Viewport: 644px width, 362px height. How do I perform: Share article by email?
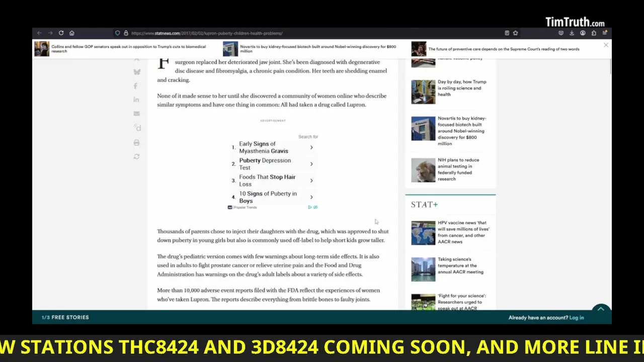click(x=136, y=114)
